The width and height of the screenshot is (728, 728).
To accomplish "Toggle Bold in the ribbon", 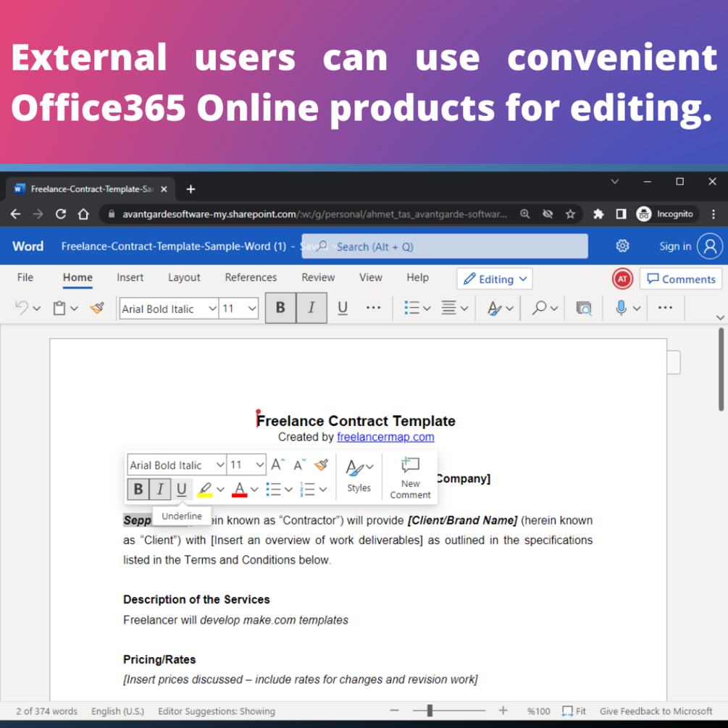I will pos(280,308).
